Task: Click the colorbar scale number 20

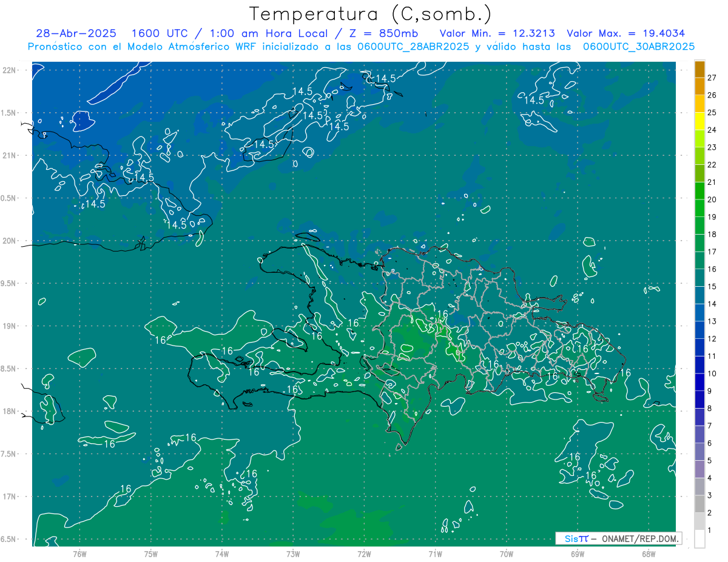Action: pos(712,199)
